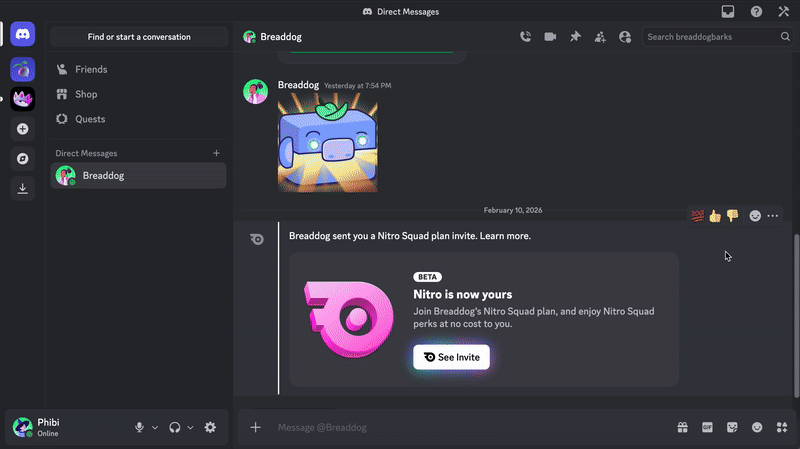Click the pink Nitro logo image
Image resolution: width=800 pixels, height=449 pixels.
(349, 318)
